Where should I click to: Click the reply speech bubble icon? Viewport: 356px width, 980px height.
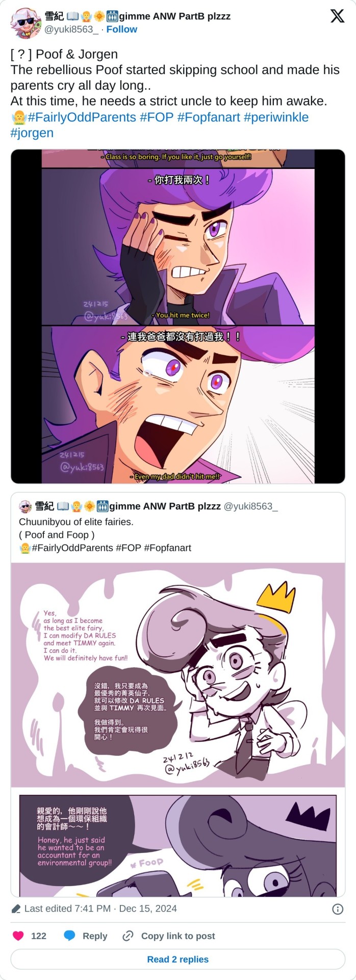tap(70, 936)
